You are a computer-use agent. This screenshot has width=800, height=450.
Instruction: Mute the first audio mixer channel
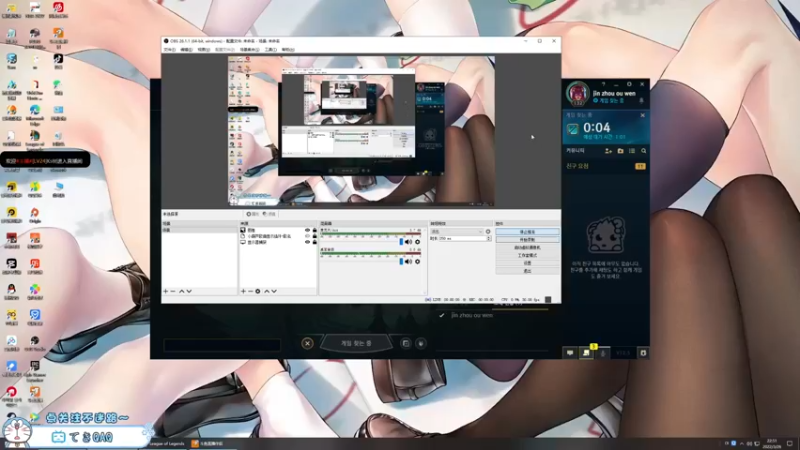[x=408, y=242]
